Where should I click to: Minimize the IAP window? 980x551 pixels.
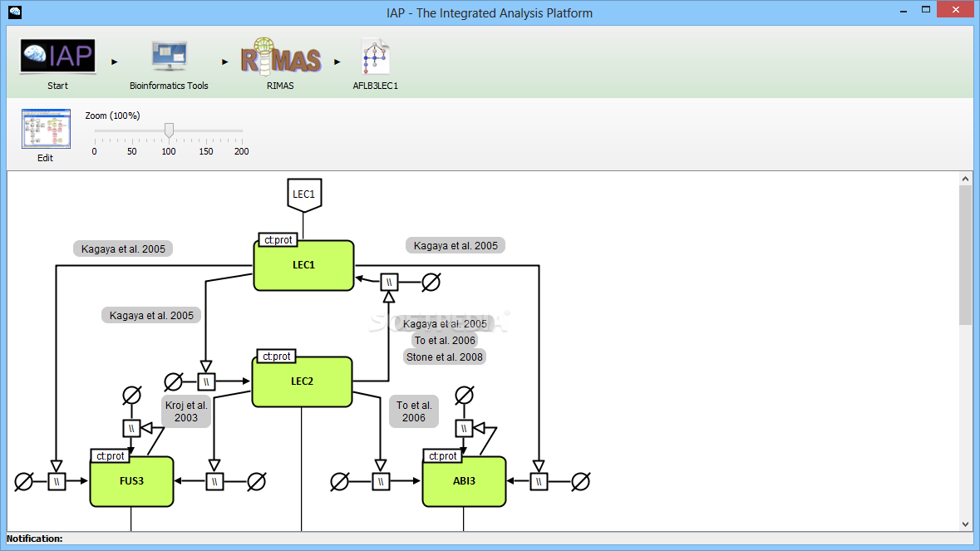point(904,11)
